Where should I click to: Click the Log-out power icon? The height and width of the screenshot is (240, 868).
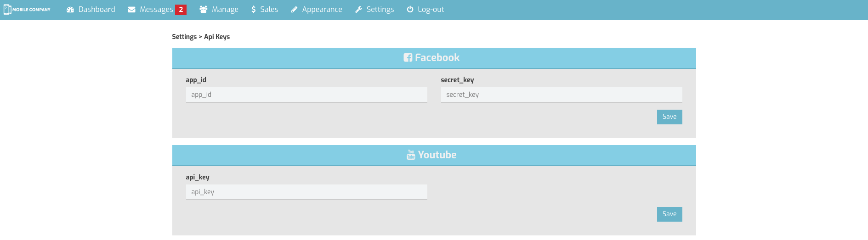[x=410, y=10]
